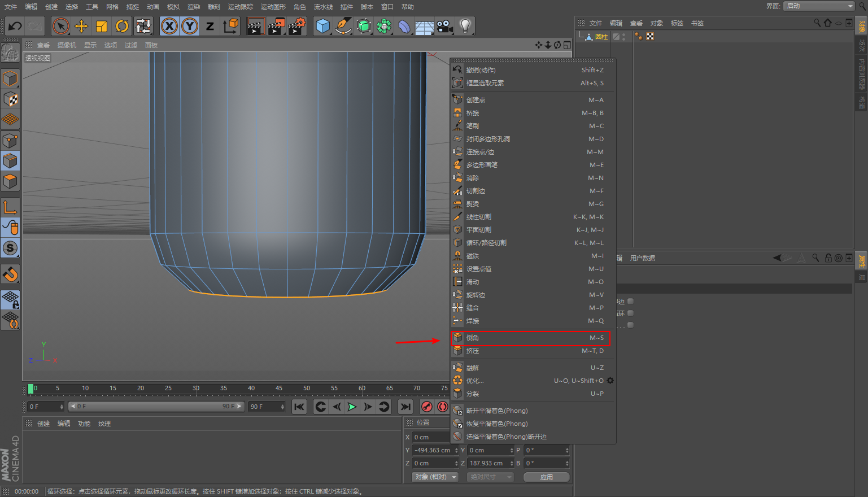Open the MoGraph array generators icon
Viewport: 868px width, 497px height.
[x=384, y=26]
